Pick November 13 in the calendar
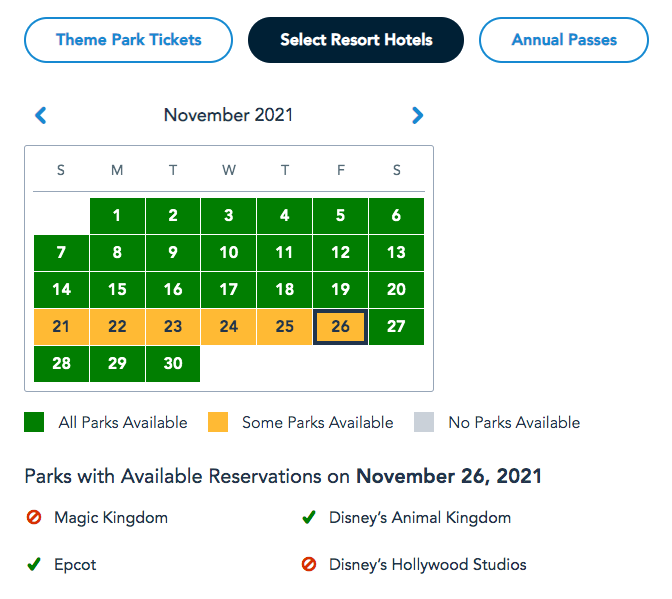This screenshot has width=672, height=599. (396, 252)
